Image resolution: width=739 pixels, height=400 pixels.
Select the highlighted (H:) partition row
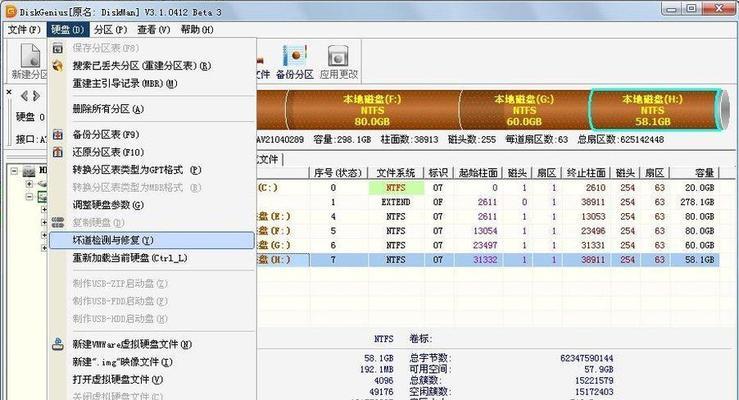[x=488, y=260]
